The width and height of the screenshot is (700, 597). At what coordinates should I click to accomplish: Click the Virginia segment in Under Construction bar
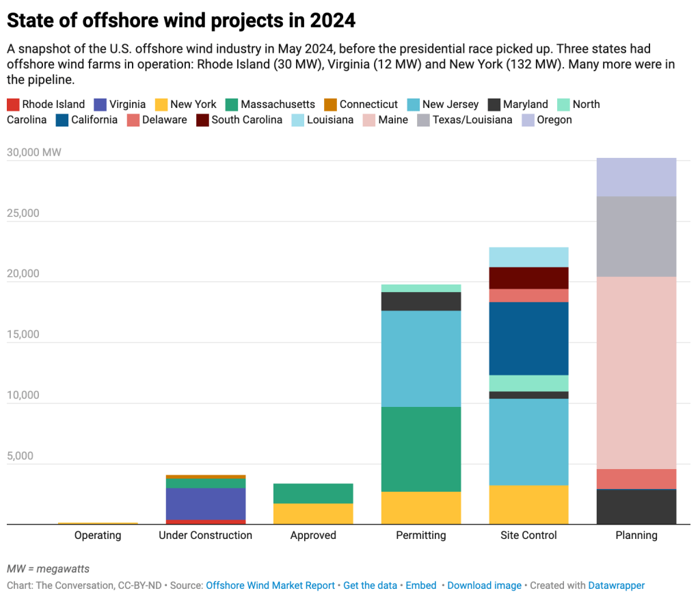click(206, 503)
